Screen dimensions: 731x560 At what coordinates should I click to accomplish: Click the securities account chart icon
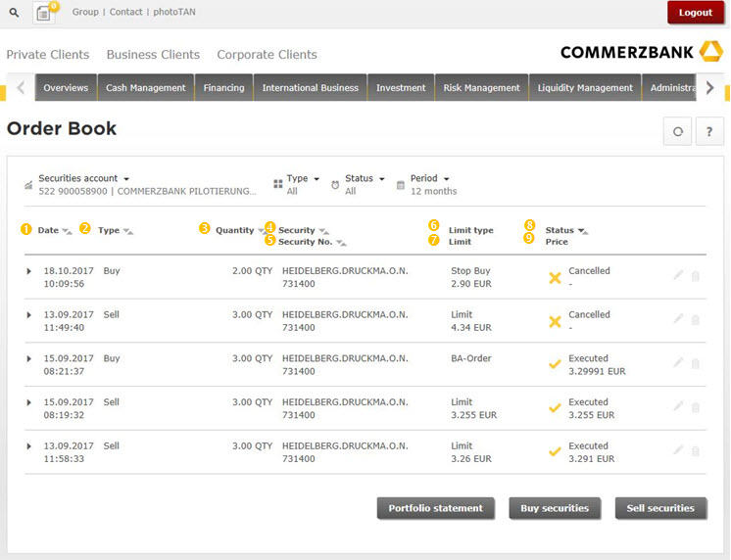pyautogui.click(x=28, y=185)
